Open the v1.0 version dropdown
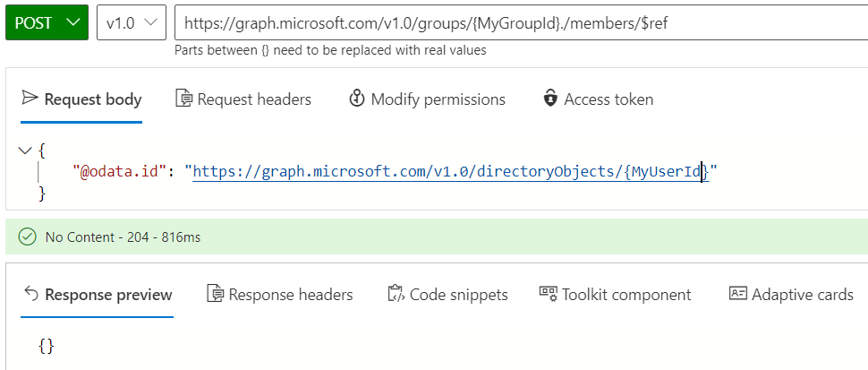 pyautogui.click(x=131, y=23)
